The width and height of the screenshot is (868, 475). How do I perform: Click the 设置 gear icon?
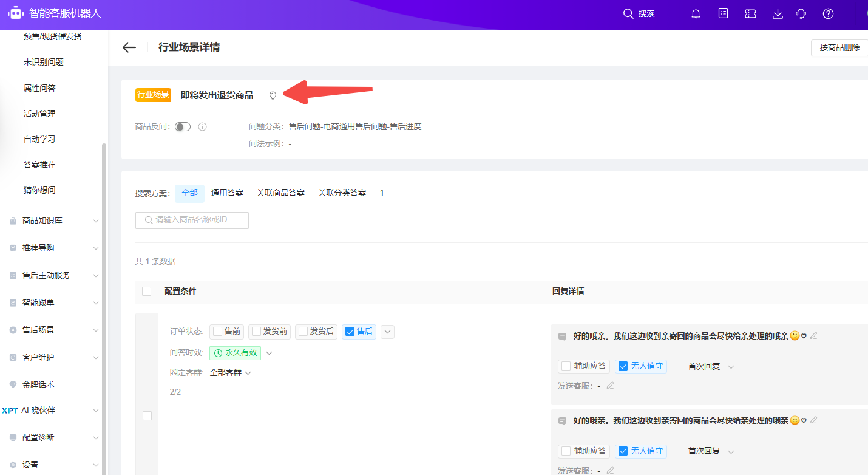pyautogui.click(x=13, y=465)
